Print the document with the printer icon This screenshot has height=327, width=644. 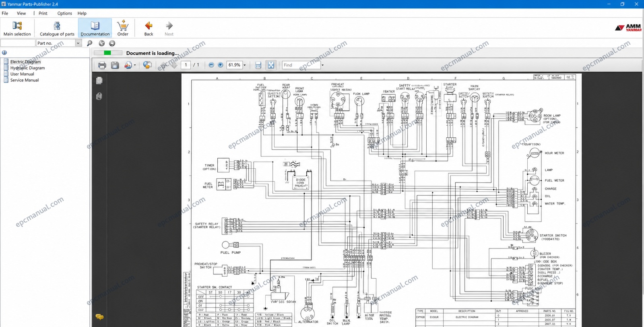pos(102,65)
